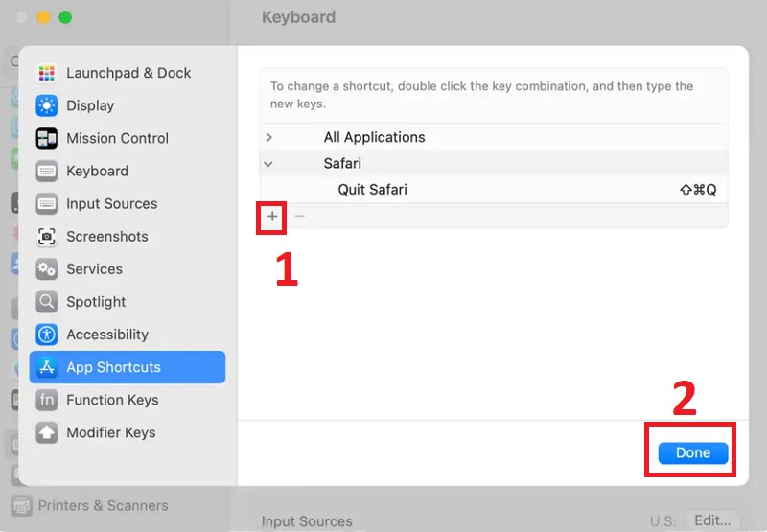Screen dimensions: 767x532
Task: Open the Services gear icon
Action: tap(47, 268)
